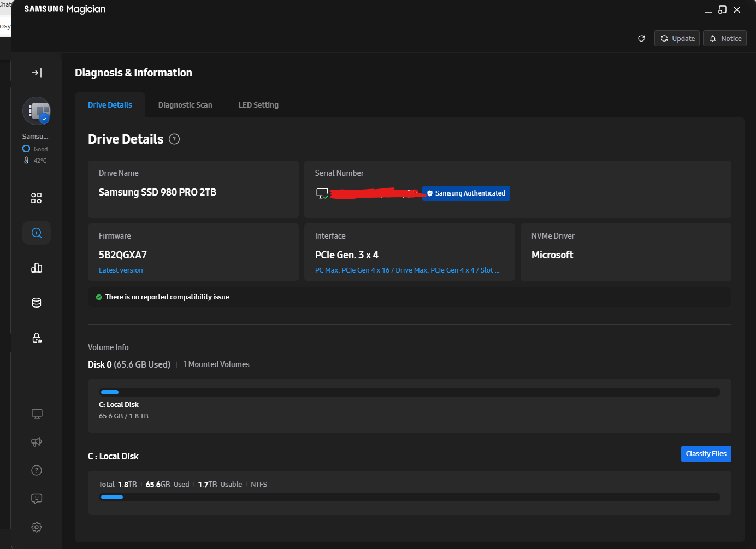Click the refresh icon near Update

[641, 38]
